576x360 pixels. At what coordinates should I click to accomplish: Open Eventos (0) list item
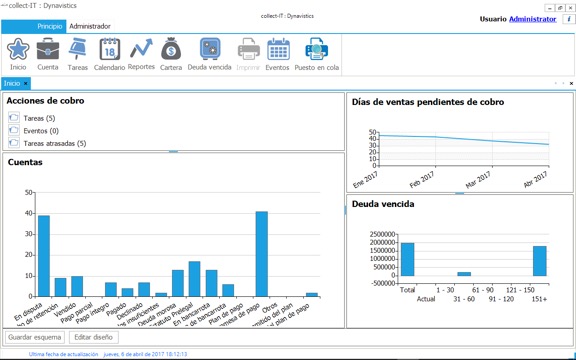coord(41,131)
